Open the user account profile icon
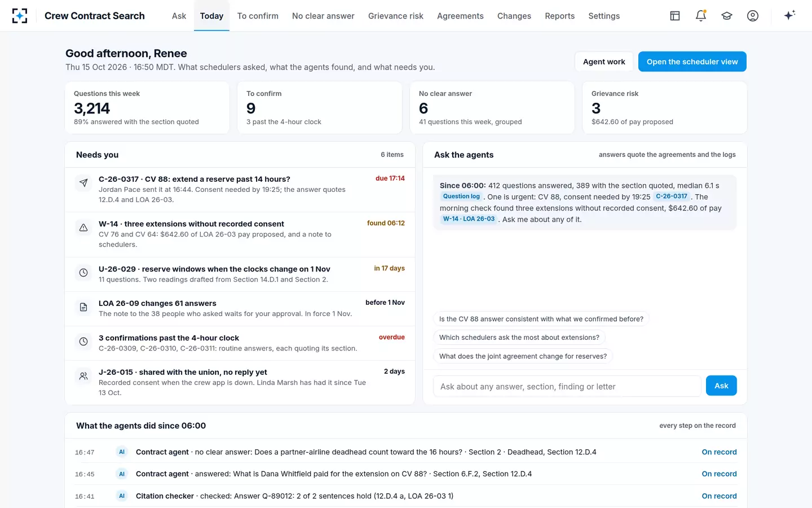 [x=753, y=16]
